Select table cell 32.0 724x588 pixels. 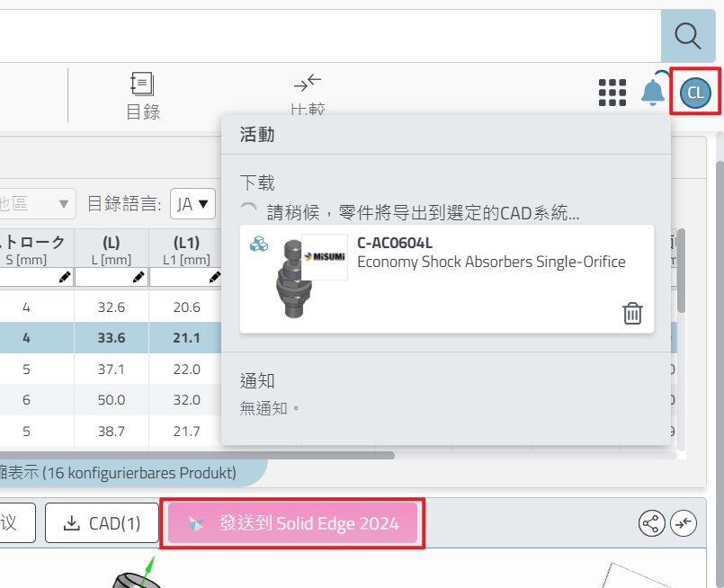click(185, 400)
